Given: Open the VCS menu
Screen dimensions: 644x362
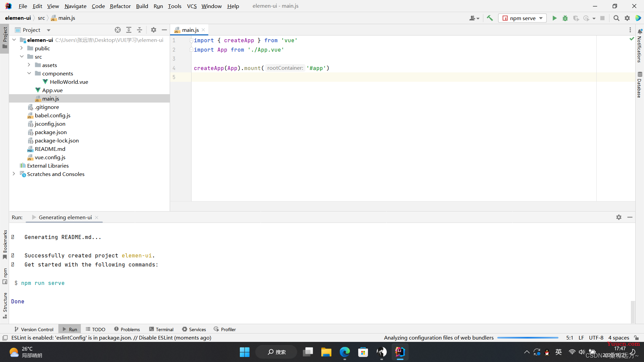Looking at the screenshot, I should click(x=192, y=6).
